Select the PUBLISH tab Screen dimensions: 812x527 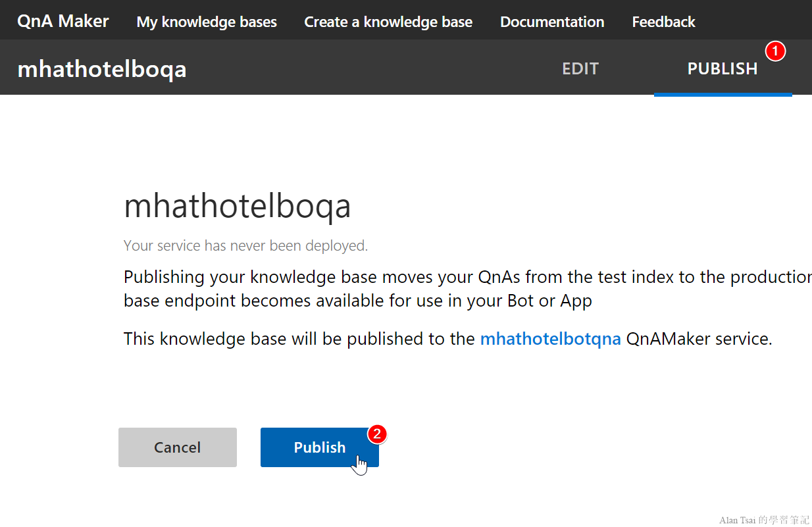[x=723, y=68]
